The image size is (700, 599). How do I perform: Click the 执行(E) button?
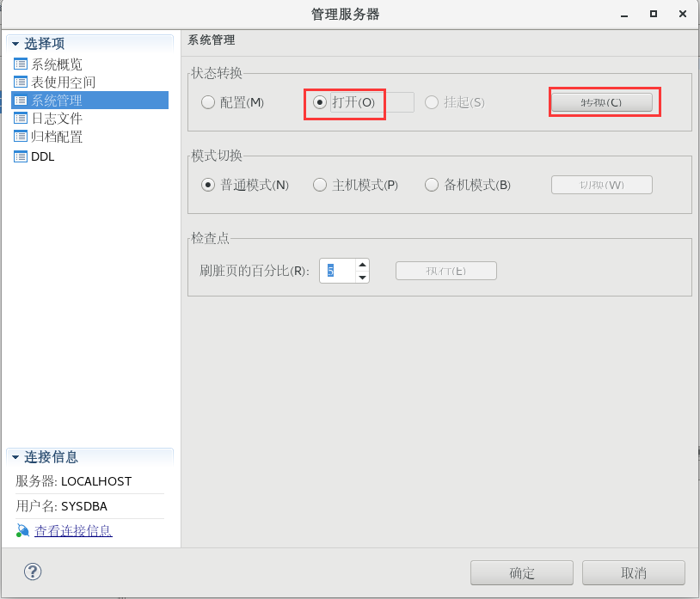(x=446, y=271)
